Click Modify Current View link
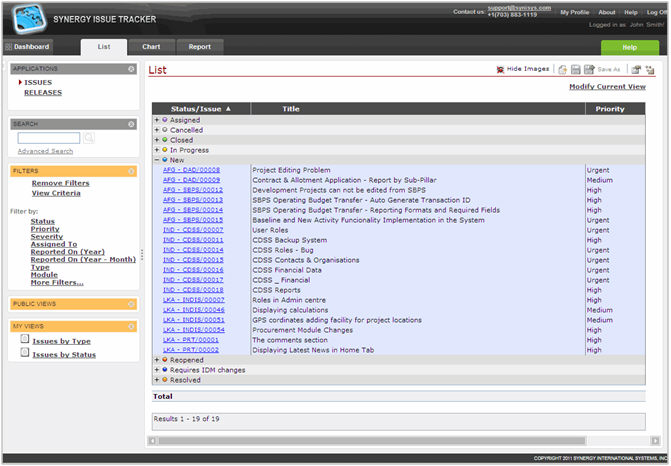 click(607, 86)
